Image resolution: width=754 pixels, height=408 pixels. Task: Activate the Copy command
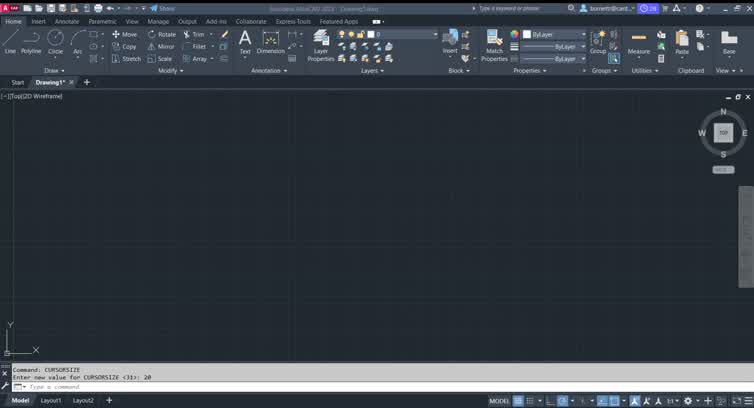click(125, 47)
